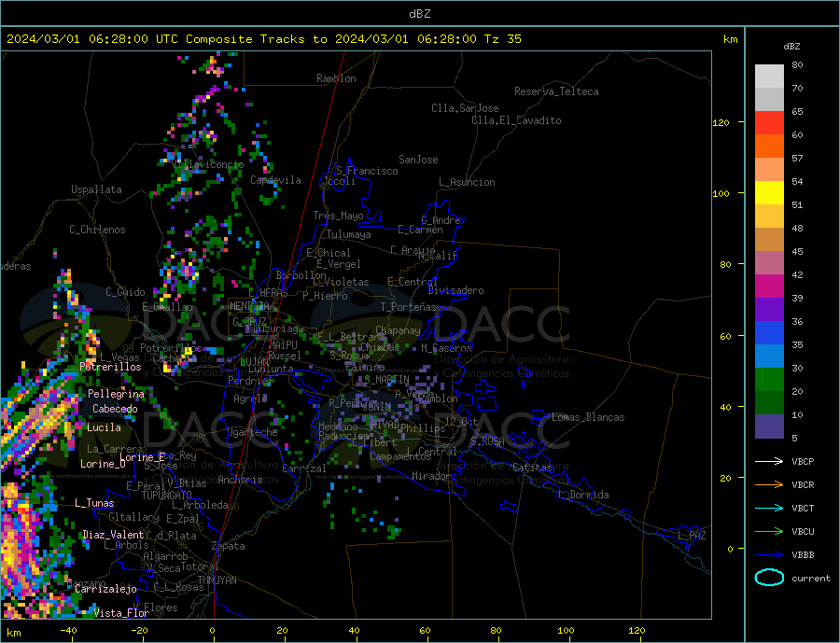The height and width of the screenshot is (643, 840).
Task: Click the Clla.El_Cavadito place label
Action: point(516,120)
